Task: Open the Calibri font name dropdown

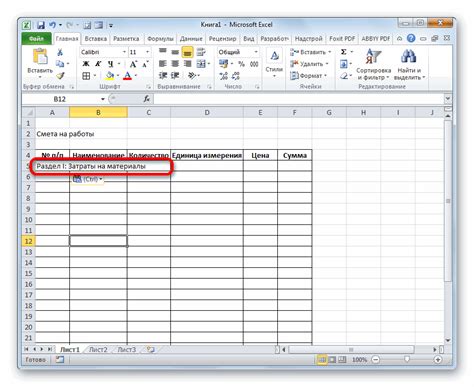Action: pos(124,52)
